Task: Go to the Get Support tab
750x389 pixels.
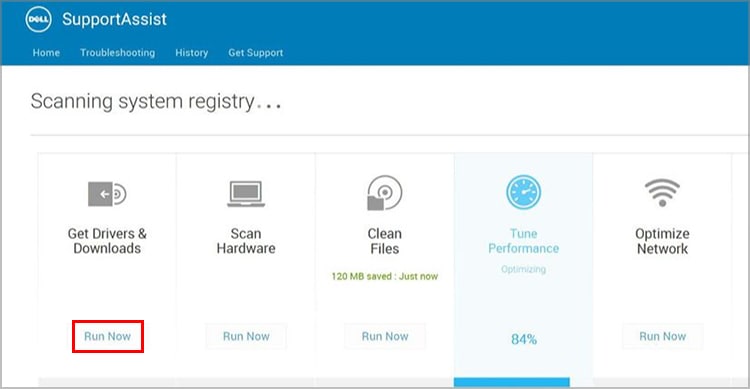Action: click(x=255, y=53)
